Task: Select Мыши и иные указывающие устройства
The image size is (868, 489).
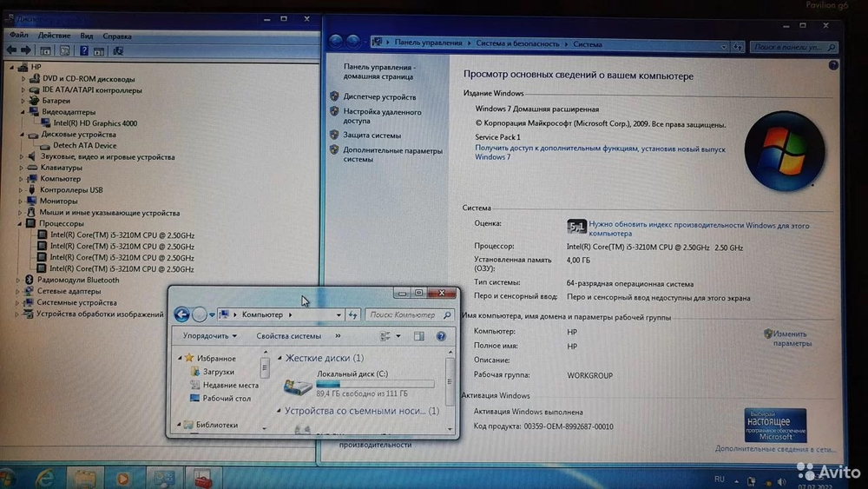Action: click(x=109, y=213)
